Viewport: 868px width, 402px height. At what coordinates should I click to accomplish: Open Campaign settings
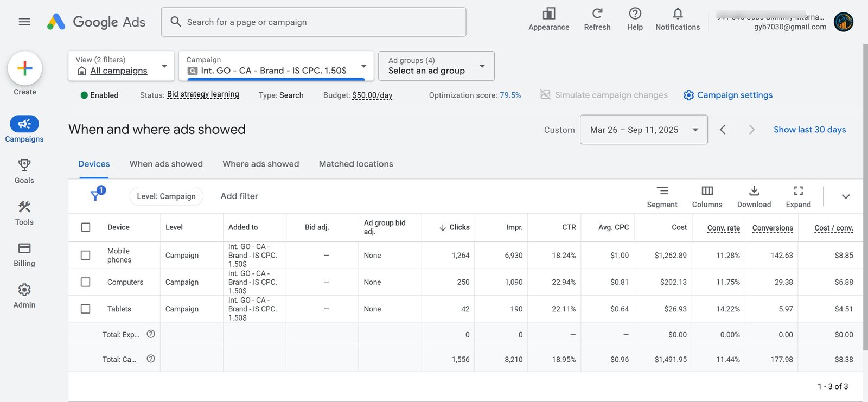pyautogui.click(x=728, y=95)
